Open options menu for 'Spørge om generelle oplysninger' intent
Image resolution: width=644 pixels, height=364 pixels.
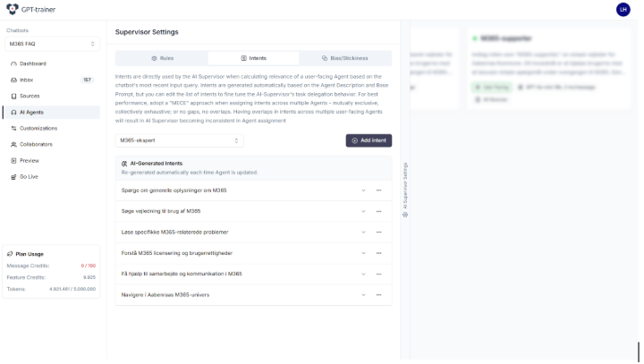click(378, 190)
